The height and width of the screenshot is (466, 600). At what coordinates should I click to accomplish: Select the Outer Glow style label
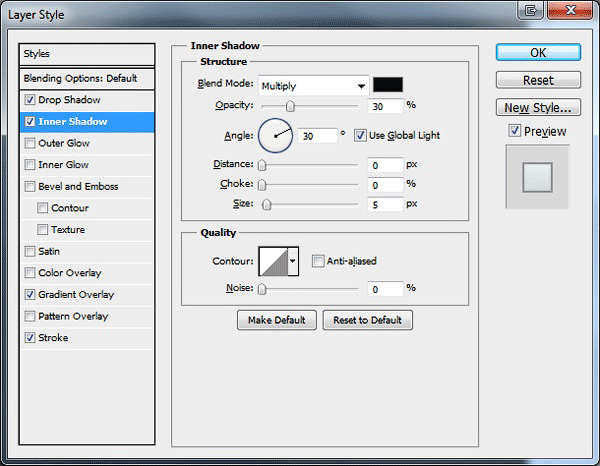64,143
